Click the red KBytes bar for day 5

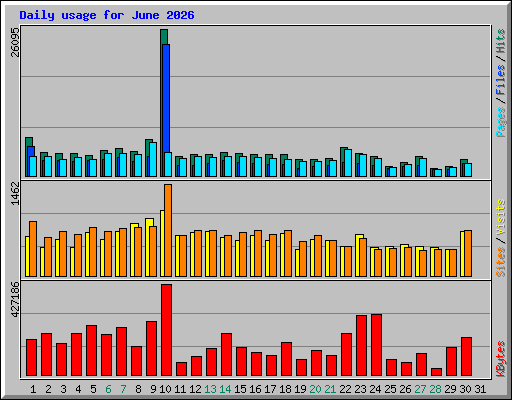click(x=91, y=351)
